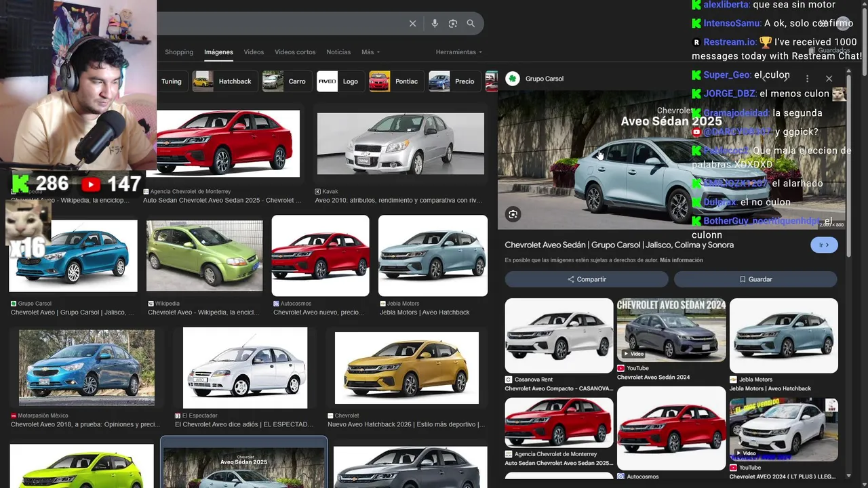This screenshot has width=868, height=488.
Task: Click the Ir button to visit the page
Action: (824, 245)
